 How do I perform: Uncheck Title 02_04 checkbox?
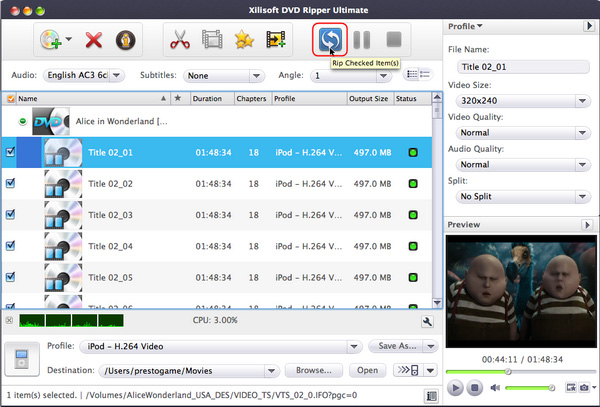click(10, 245)
